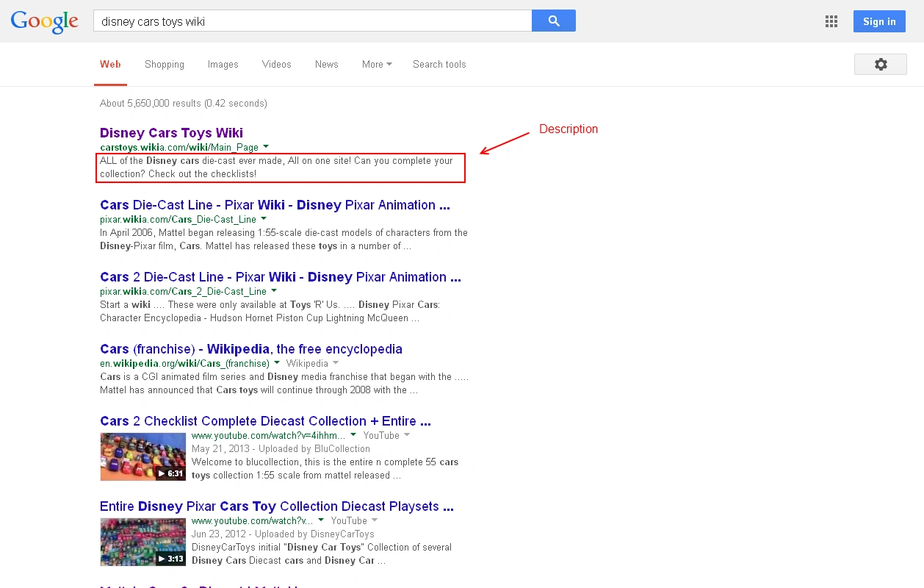
Task: Click 'May 21, 2013 - Uploaded by BluCollection' text
Action: tap(281, 448)
